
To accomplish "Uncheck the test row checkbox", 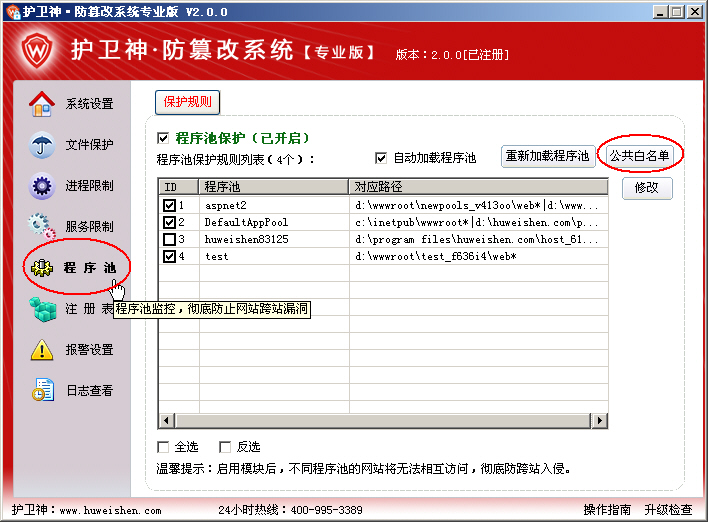I will (169, 256).
